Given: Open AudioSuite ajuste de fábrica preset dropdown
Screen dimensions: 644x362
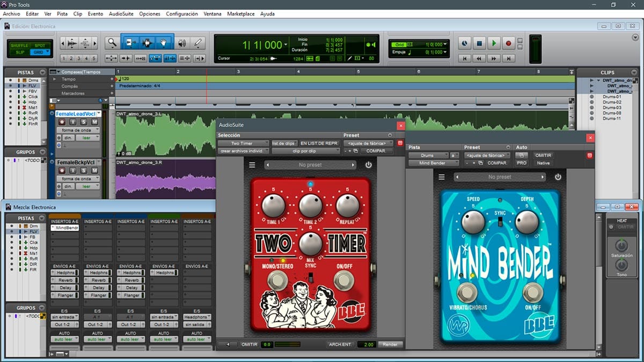Looking at the screenshot, I should [368, 143].
